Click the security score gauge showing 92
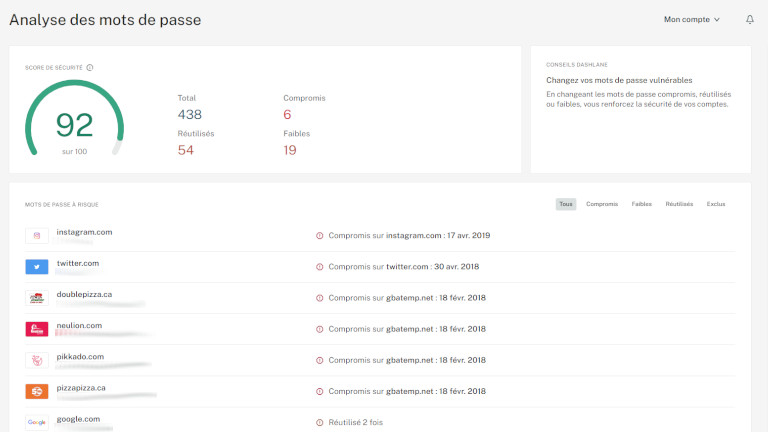768x432 pixels. coord(74,124)
